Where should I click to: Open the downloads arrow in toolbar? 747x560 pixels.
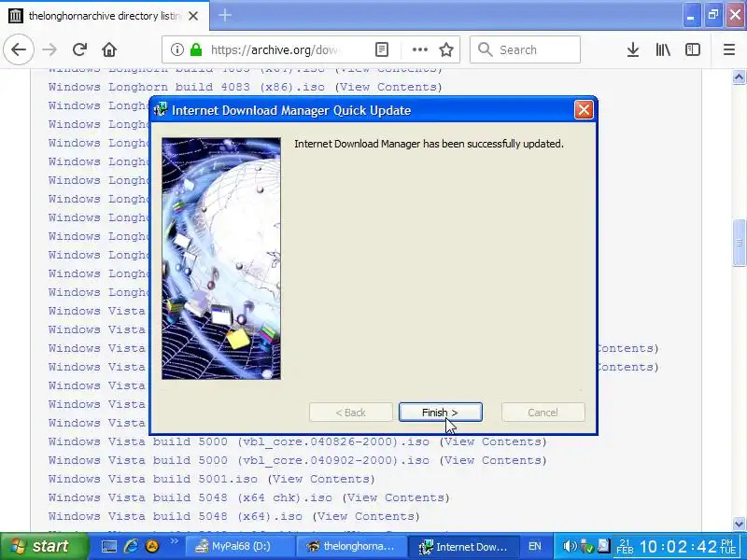pyautogui.click(x=633, y=49)
